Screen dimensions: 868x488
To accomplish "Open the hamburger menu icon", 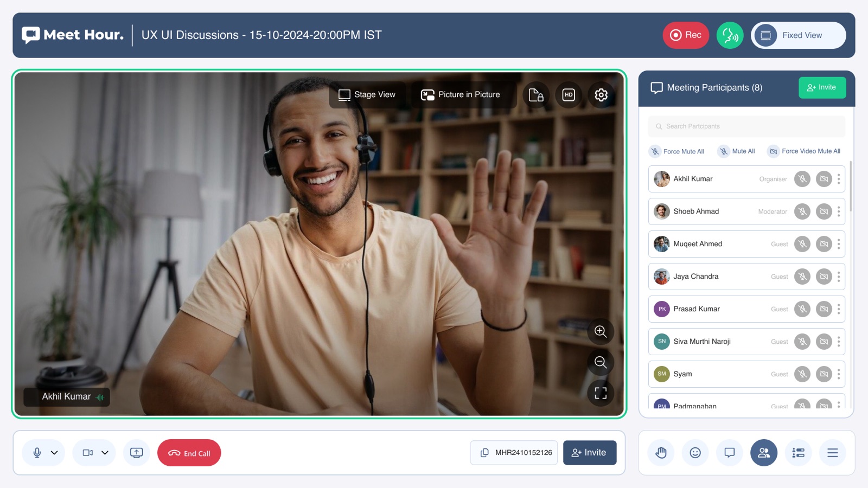I will tap(833, 453).
